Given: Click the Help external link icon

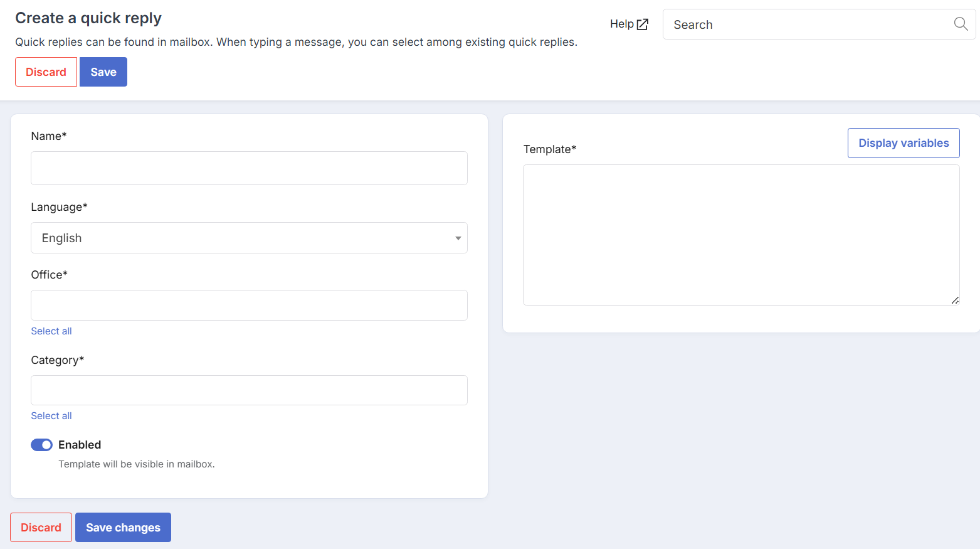Looking at the screenshot, I should (x=643, y=24).
